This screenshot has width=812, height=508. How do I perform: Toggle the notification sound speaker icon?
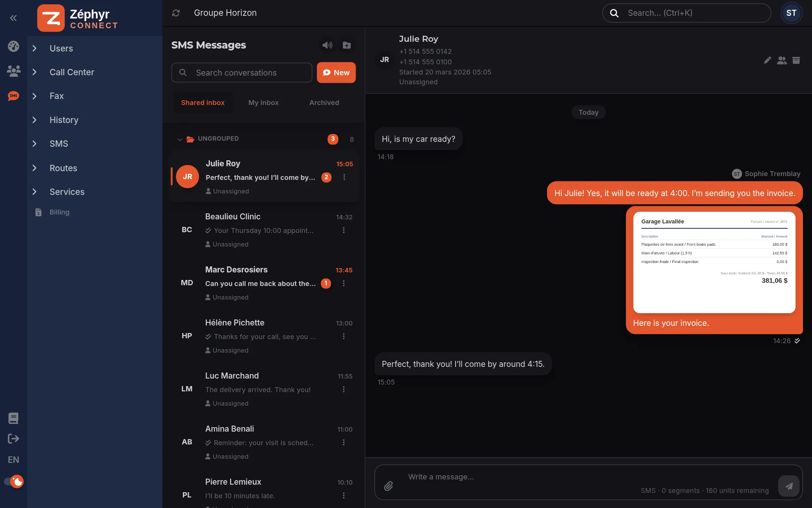click(327, 45)
